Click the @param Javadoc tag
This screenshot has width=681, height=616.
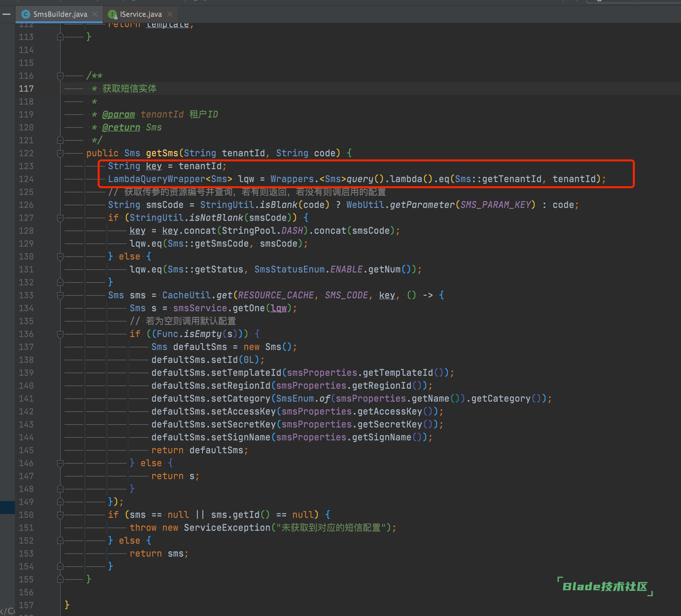118,115
